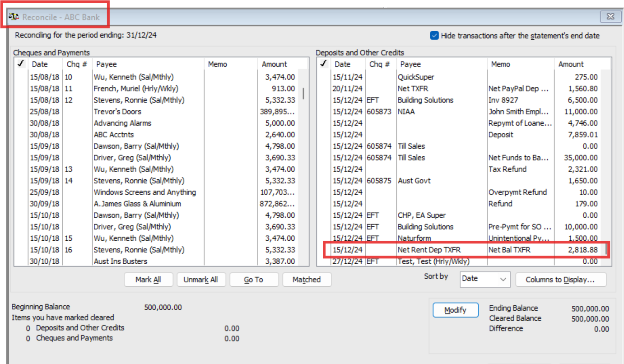Viewport: 624px width, 364px height.
Task: Click Chq # column header in Cheques list
Action: 77,65
